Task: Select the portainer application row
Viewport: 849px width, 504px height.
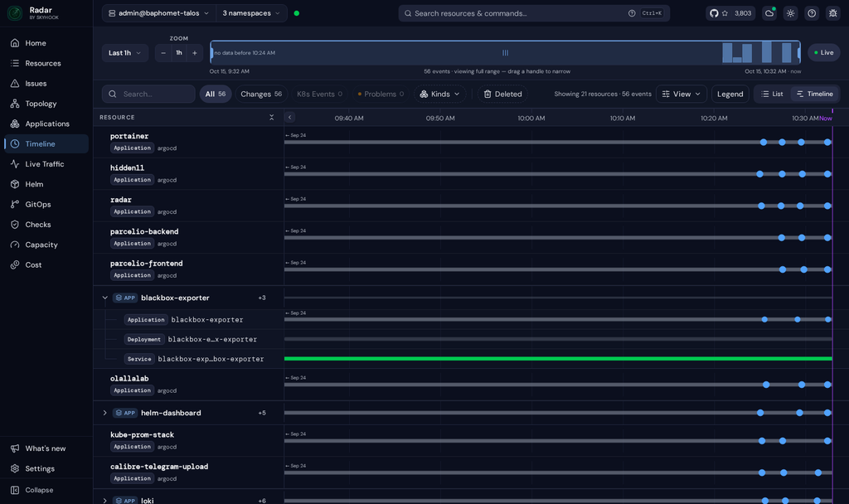Action: click(188, 142)
